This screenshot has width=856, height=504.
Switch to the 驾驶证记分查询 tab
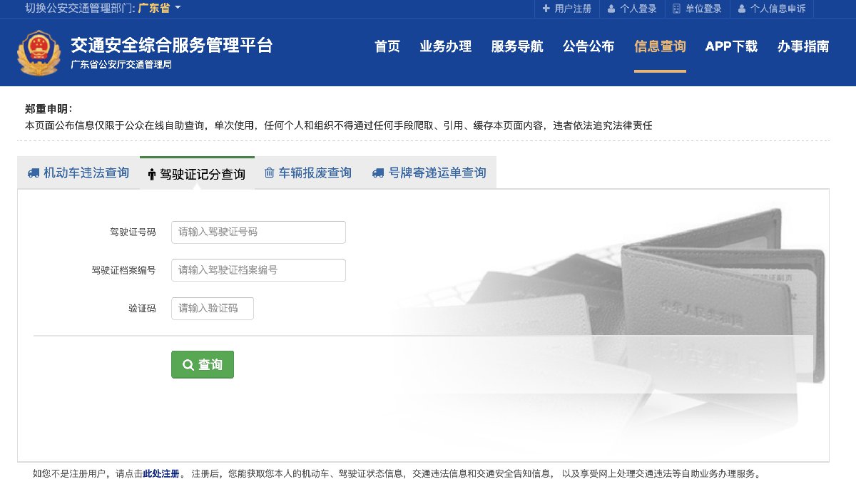click(x=197, y=173)
